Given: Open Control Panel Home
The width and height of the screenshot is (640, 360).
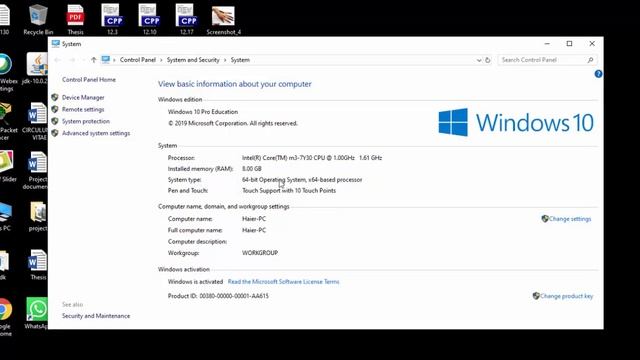Looking at the screenshot, I should tap(89, 80).
